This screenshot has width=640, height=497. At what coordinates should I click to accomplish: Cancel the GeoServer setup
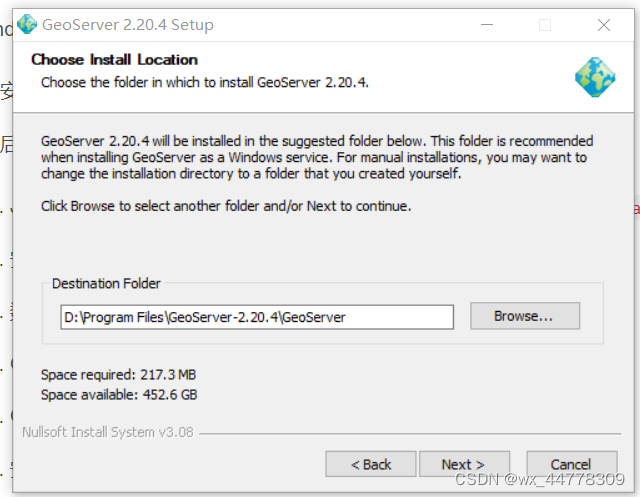pyautogui.click(x=571, y=464)
